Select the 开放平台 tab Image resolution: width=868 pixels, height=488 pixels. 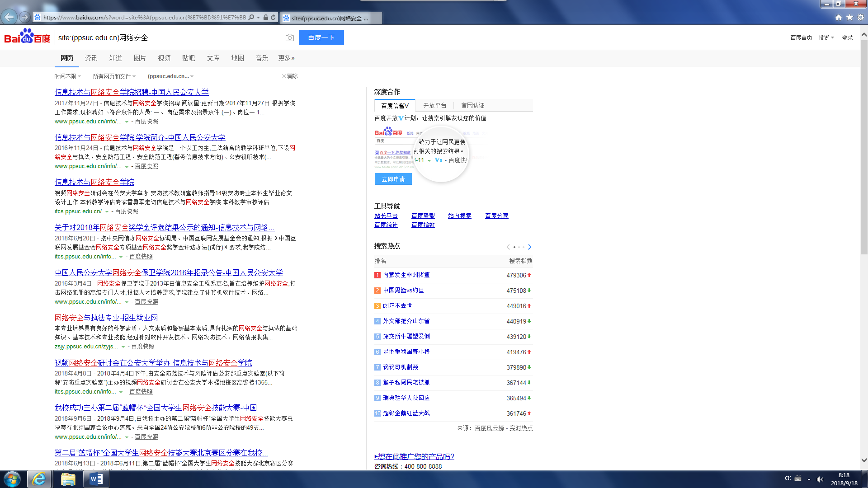[x=435, y=105]
